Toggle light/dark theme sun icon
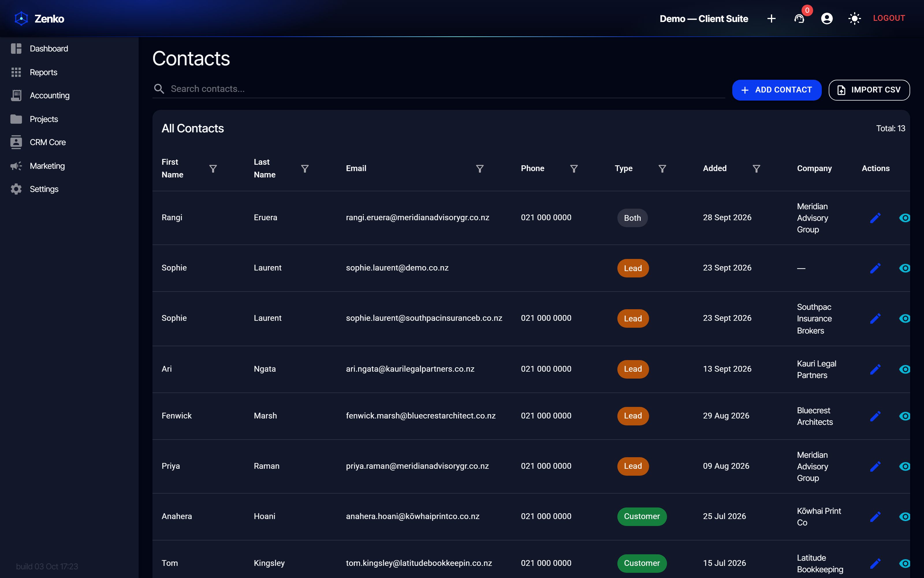 click(x=854, y=18)
